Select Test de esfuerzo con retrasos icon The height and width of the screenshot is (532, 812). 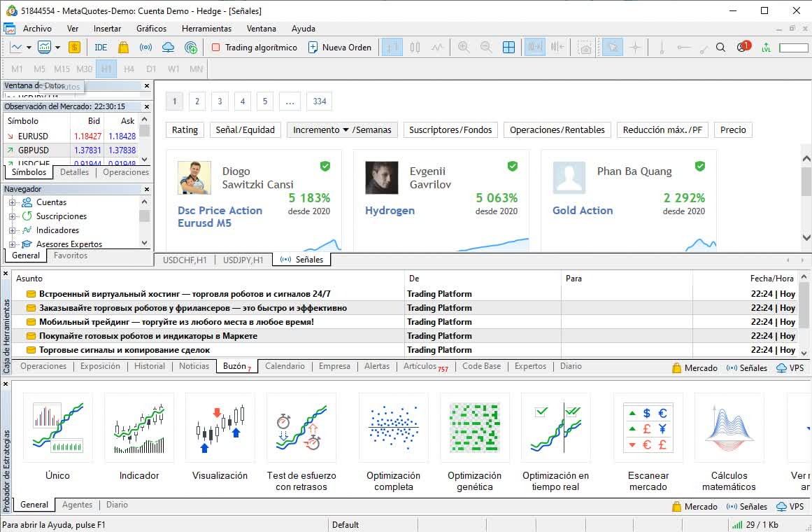(301, 428)
